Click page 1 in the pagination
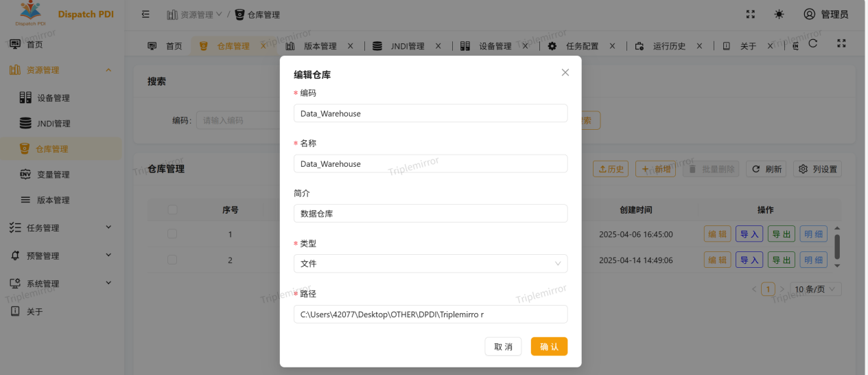The height and width of the screenshot is (375, 868). click(769, 289)
